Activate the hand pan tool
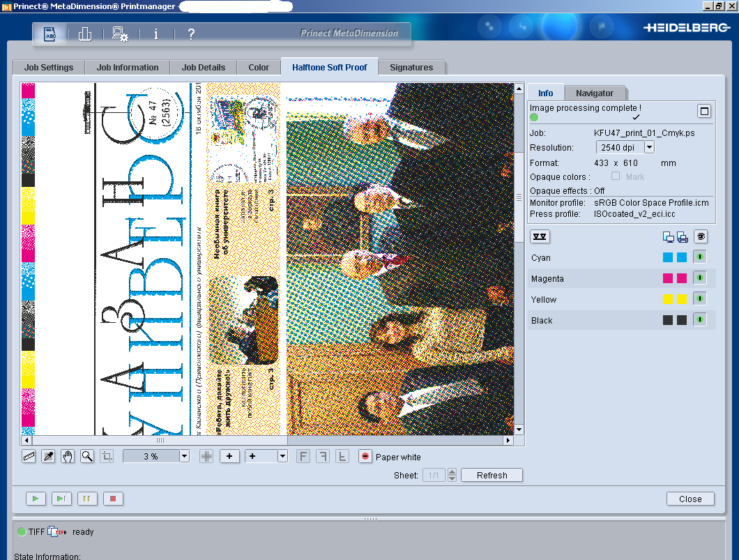739x560 pixels. (68, 456)
